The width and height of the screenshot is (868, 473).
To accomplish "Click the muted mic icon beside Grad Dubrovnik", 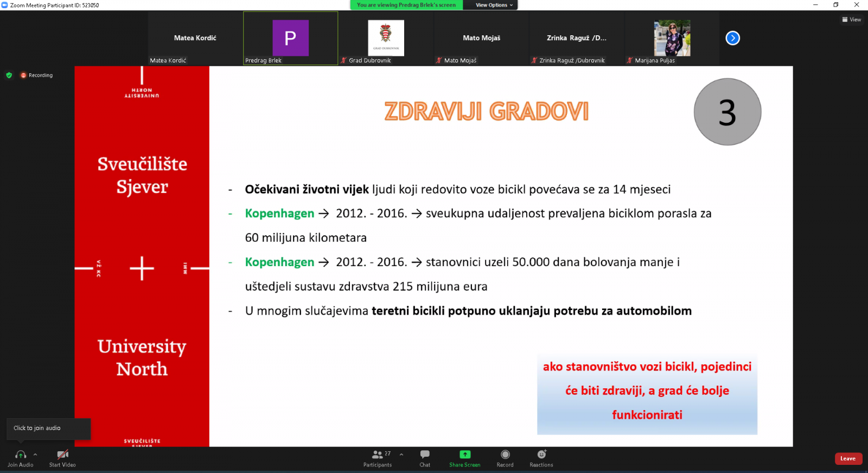I will click(x=343, y=60).
